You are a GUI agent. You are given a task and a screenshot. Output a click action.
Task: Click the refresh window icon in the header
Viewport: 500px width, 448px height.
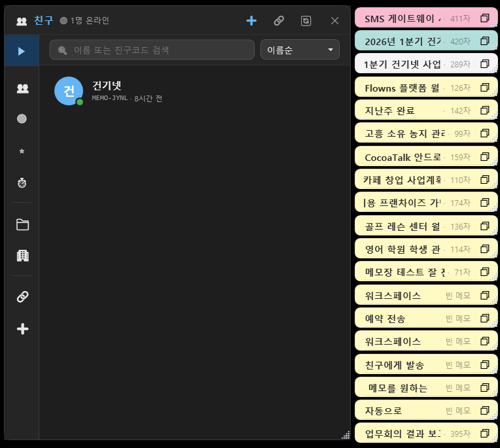(306, 21)
